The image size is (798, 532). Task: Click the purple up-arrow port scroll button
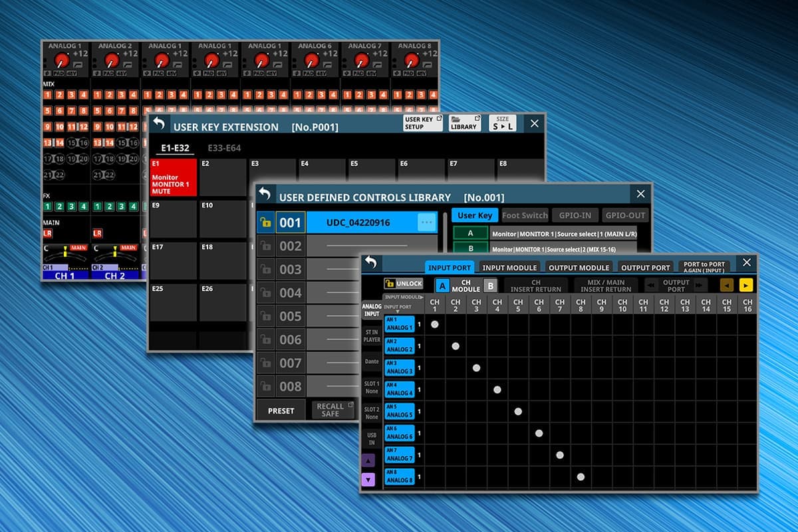(368, 460)
